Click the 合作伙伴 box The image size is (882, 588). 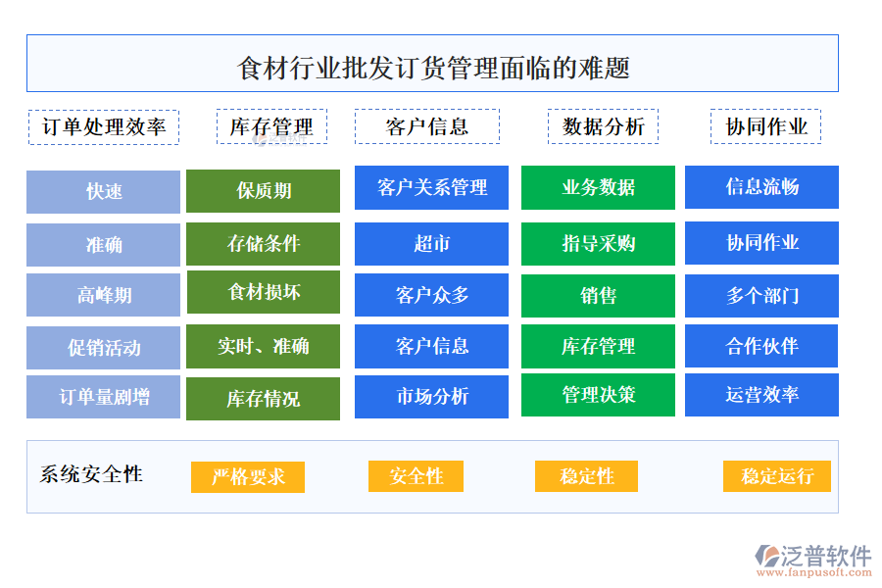tap(761, 346)
